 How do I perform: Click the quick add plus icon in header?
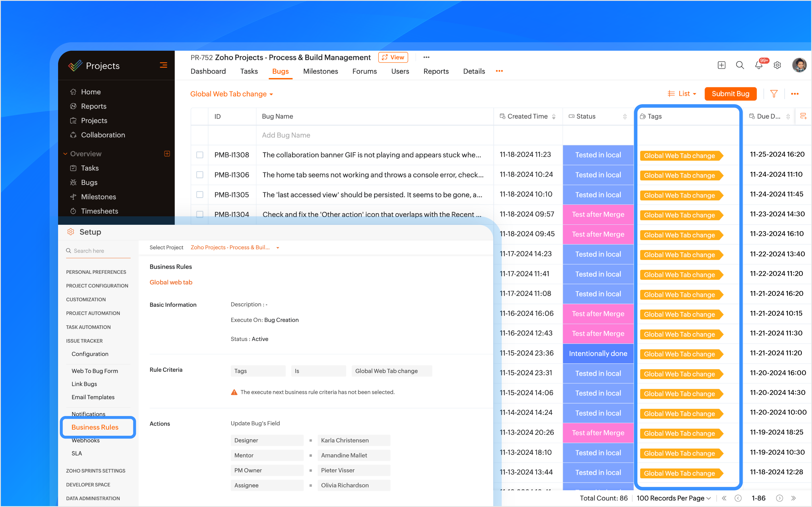(721, 65)
